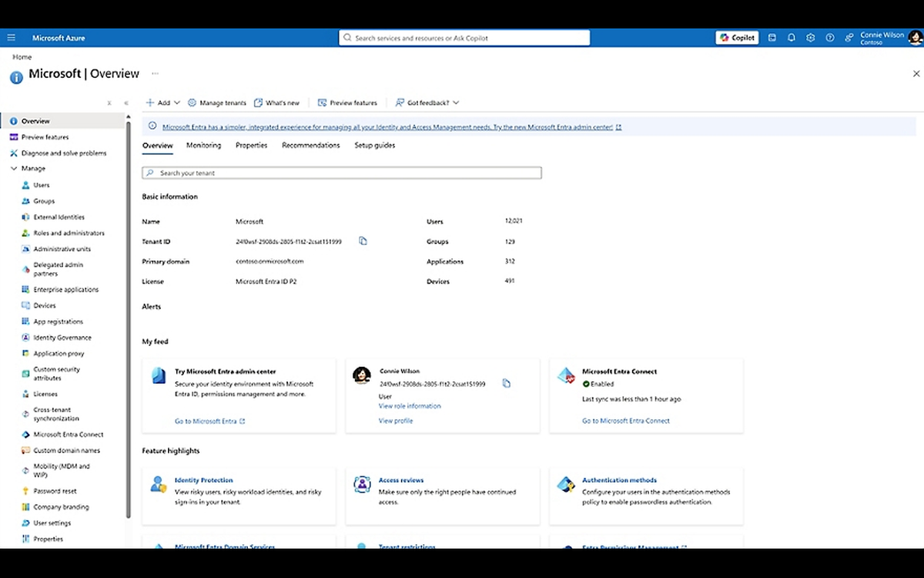Clear sidebar search with X icon
The width and height of the screenshot is (924, 578).
click(x=109, y=102)
